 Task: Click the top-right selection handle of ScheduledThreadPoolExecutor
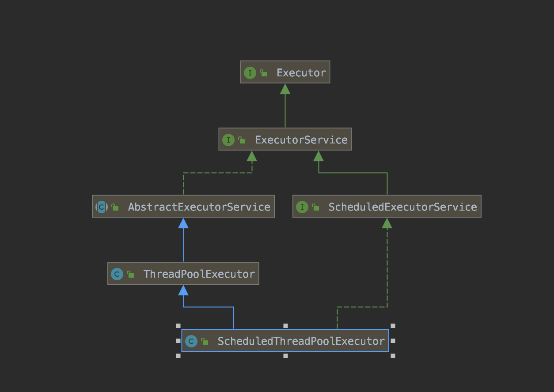pyautogui.click(x=393, y=326)
